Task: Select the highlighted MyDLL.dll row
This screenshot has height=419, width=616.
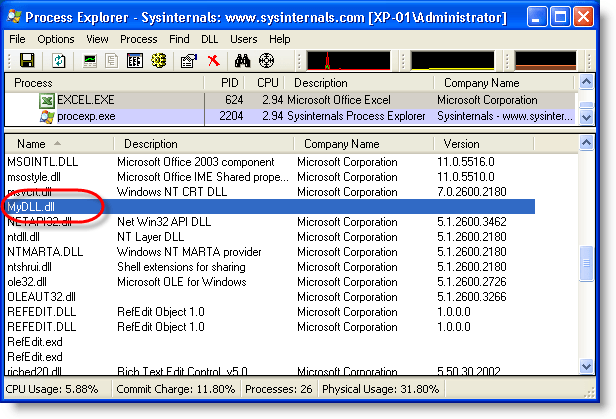Action: (30, 206)
